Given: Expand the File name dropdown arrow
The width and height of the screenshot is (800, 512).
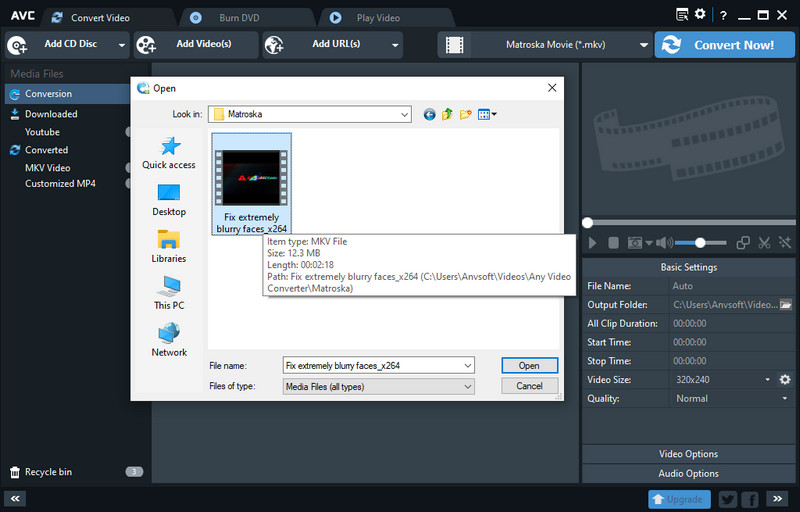Looking at the screenshot, I should click(468, 366).
